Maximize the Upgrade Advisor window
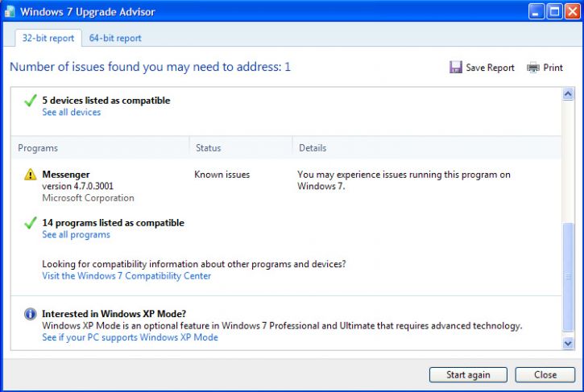Image resolution: width=584 pixels, height=392 pixels. pyautogui.click(x=554, y=11)
